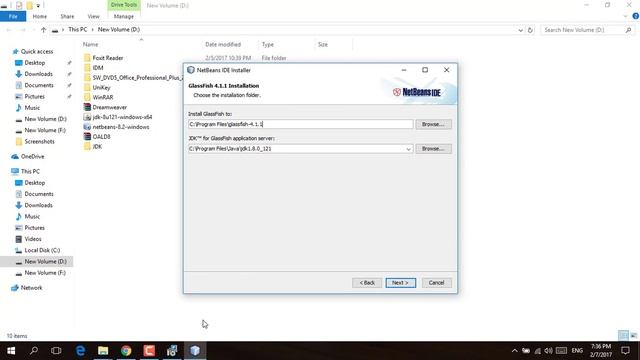
Task: Select This PC in navigation pane
Action: [30, 171]
